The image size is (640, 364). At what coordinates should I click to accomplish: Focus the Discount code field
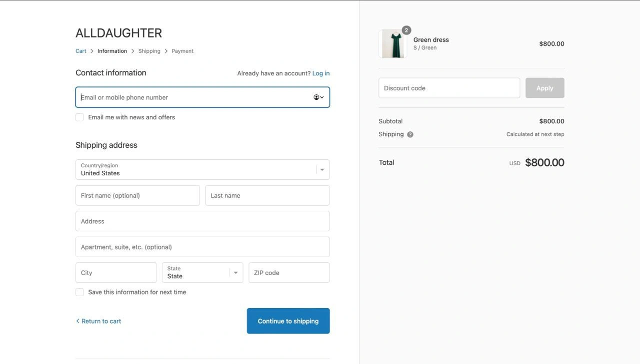[x=449, y=88]
